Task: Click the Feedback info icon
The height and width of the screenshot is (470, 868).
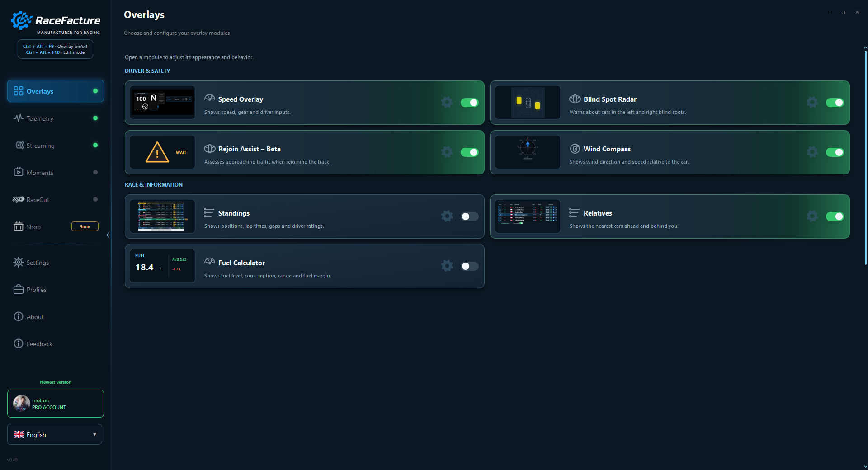Action: [19, 343]
